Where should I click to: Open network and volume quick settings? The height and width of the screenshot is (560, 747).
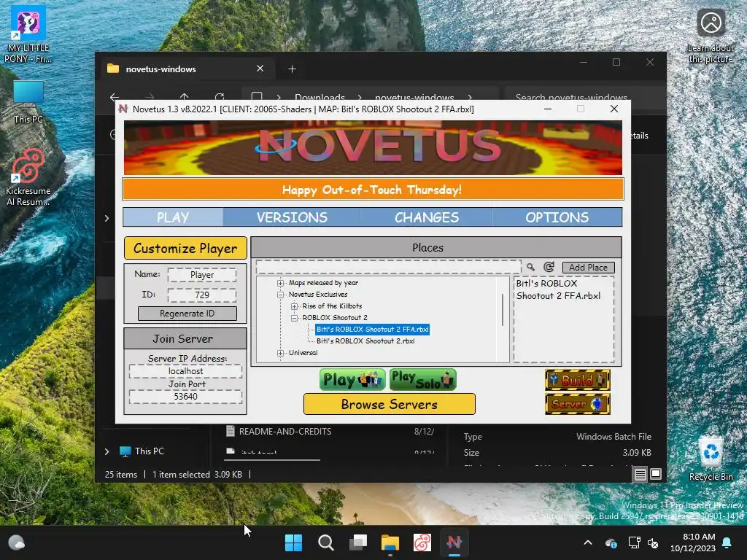[643, 542]
